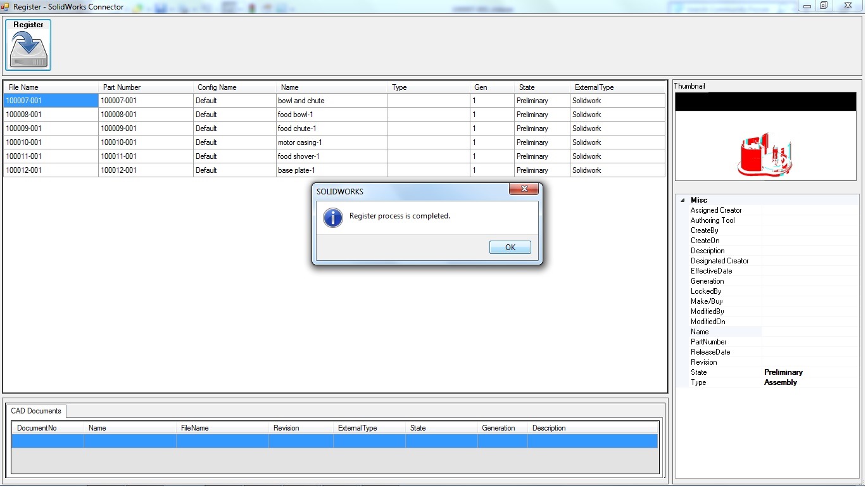Select file name cell 100012-001
The image size is (868, 497).
coord(51,170)
